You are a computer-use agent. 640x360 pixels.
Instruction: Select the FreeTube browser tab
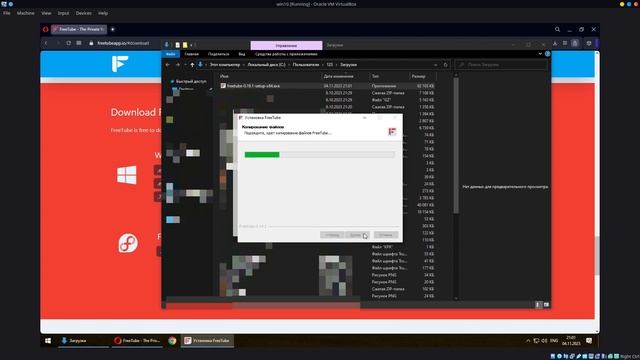[x=79, y=29]
